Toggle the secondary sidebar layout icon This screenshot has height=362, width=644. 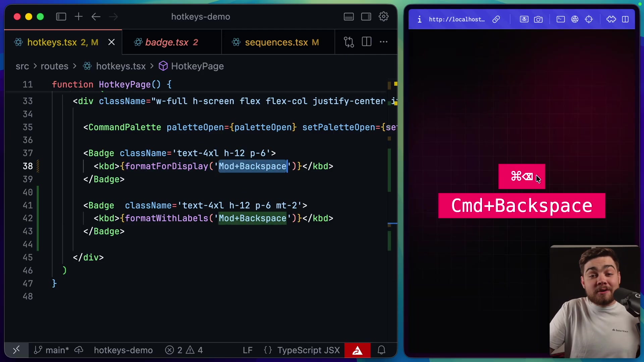pos(366,17)
